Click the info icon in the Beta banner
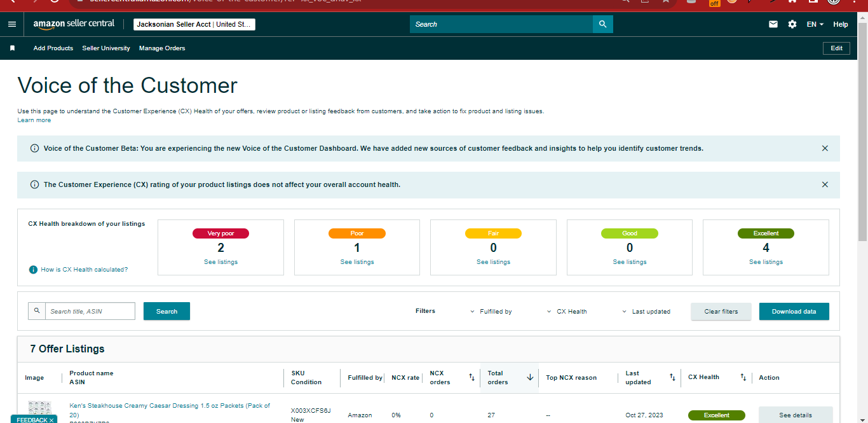This screenshot has height=423, width=868. (x=34, y=148)
